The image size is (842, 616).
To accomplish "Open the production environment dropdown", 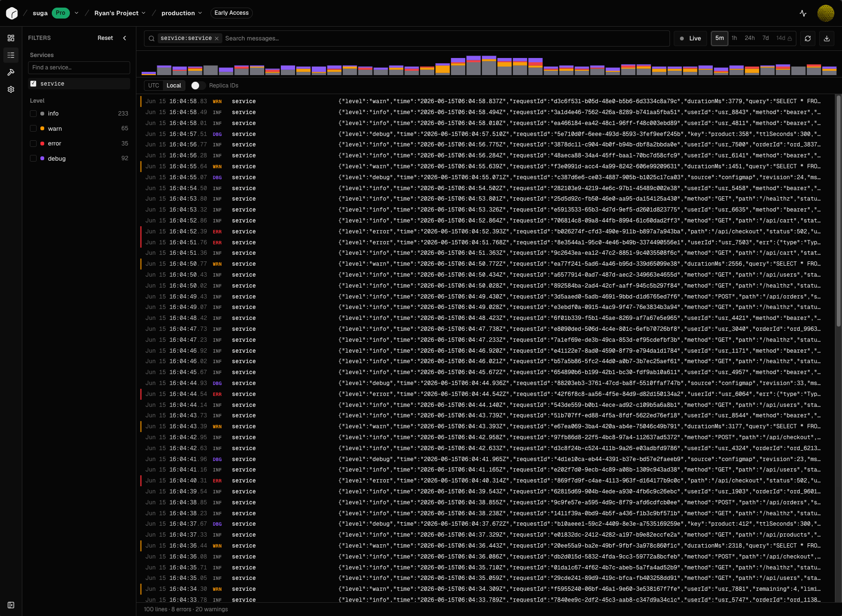I will 182,13.
